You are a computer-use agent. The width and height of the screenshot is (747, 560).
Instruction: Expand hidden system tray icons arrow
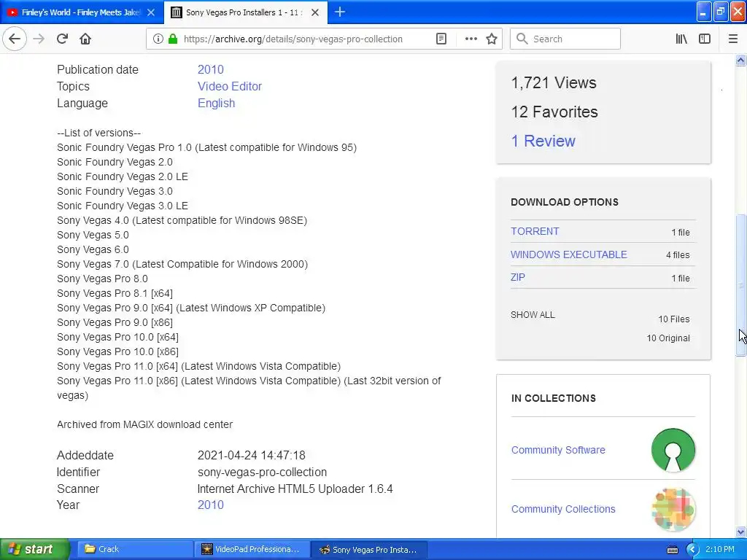692,550
